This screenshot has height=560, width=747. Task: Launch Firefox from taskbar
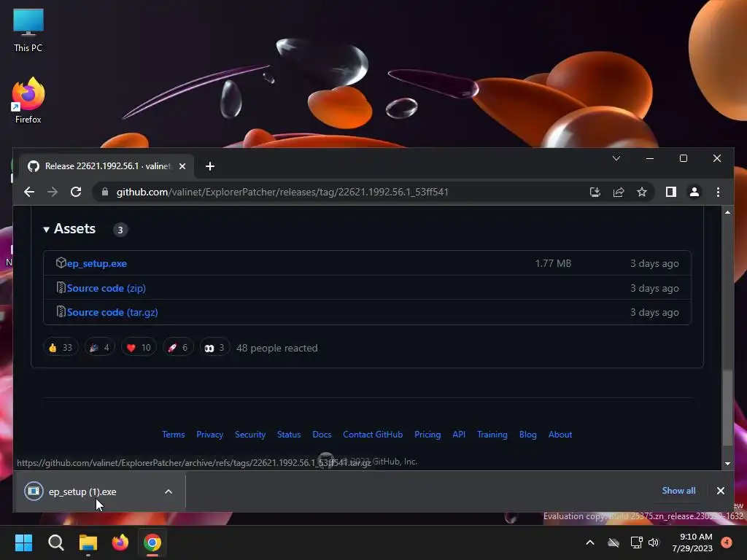(120, 542)
